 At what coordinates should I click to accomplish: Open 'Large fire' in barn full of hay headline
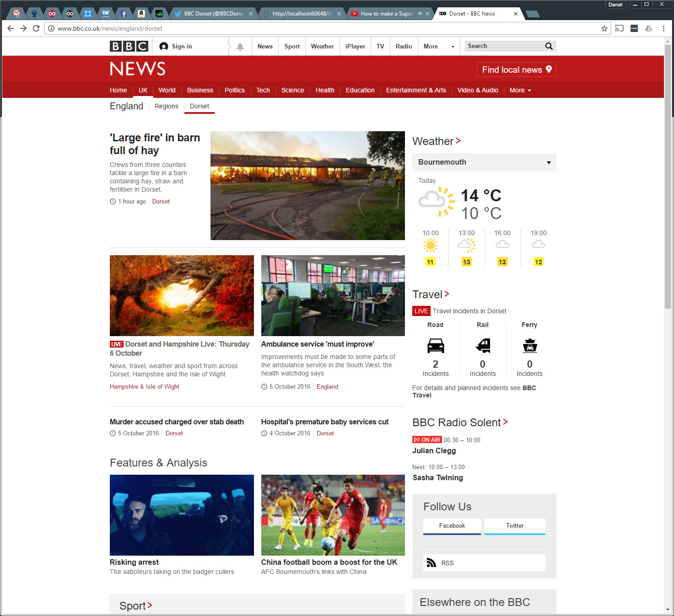155,144
